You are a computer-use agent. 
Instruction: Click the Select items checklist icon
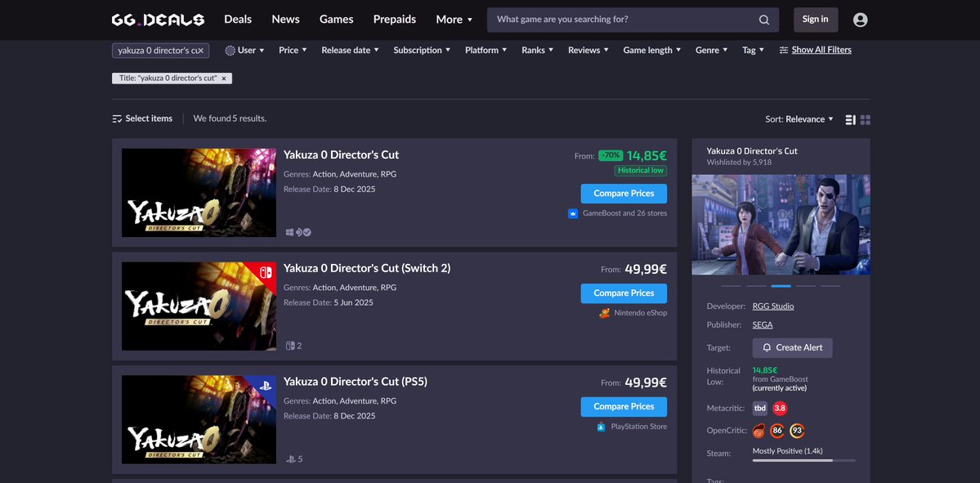(117, 119)
